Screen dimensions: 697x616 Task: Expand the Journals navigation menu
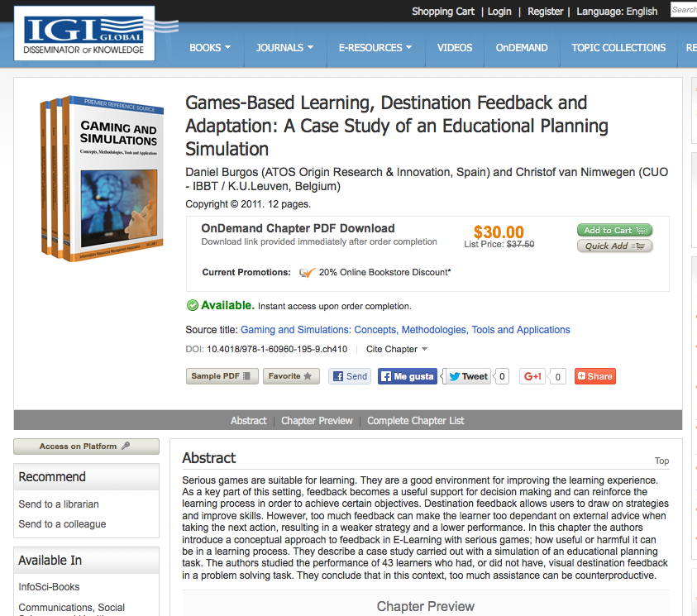pos(284,48)
